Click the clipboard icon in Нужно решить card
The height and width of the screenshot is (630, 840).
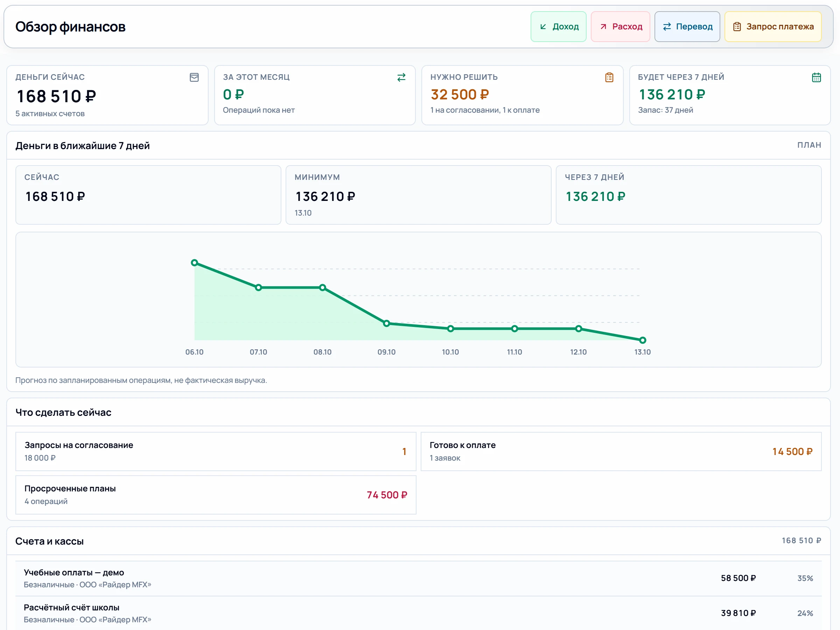click(x=609, y=77)
